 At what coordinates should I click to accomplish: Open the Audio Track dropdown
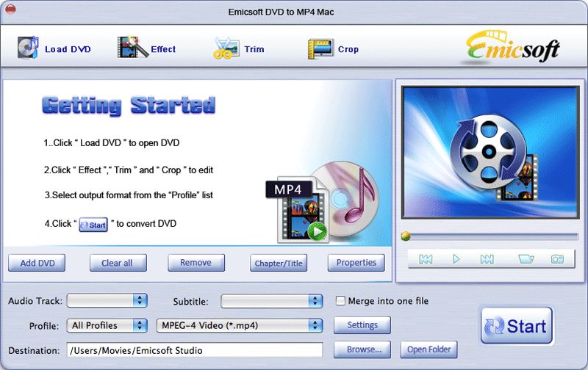coord(107,301)
